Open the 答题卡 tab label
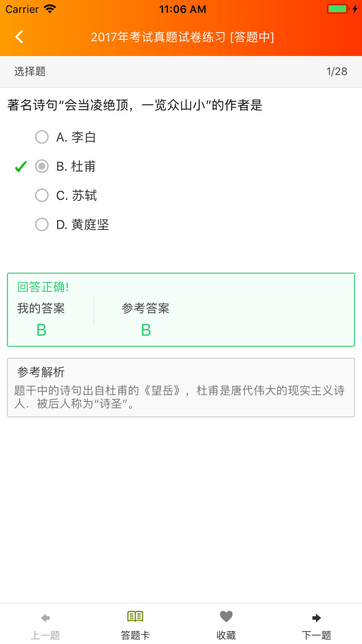The image size is (362, 644). 135,635
